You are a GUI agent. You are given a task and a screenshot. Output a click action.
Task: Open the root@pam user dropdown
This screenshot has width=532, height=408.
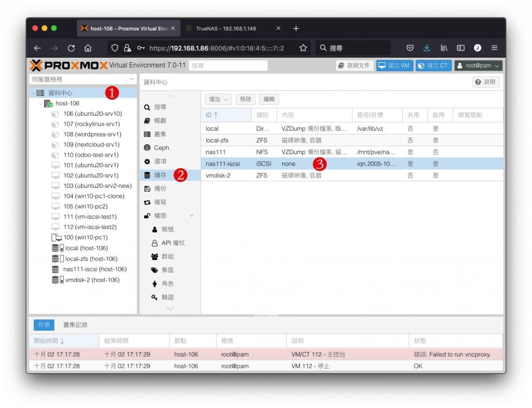(478, 65)
